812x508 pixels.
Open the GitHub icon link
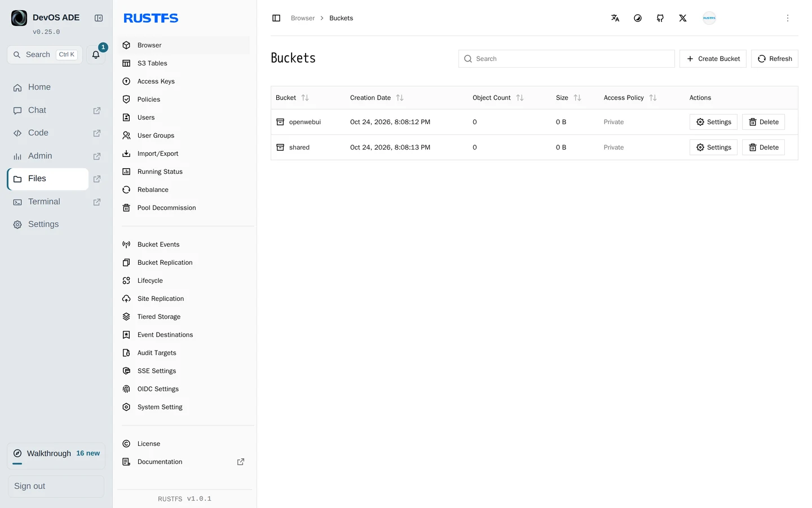point(660,18)
